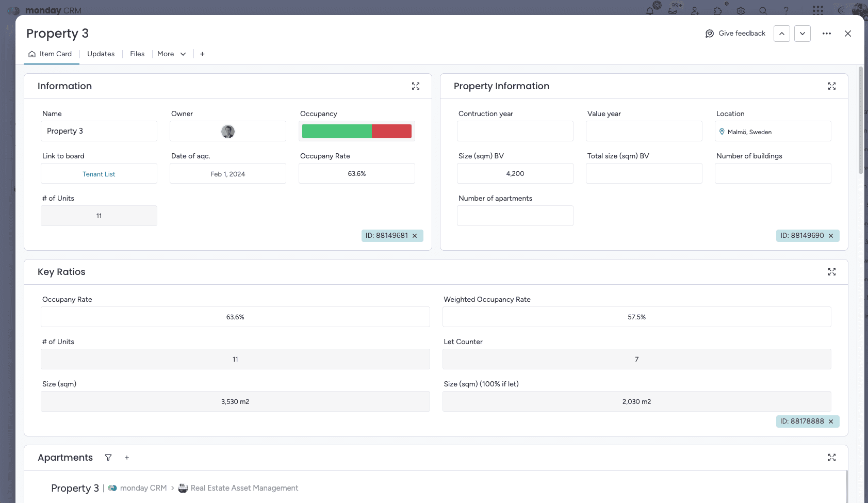The width and height of the screenshot is (868, 503).
Task: Click the # of Units value in Information
Action: point(99,216)
